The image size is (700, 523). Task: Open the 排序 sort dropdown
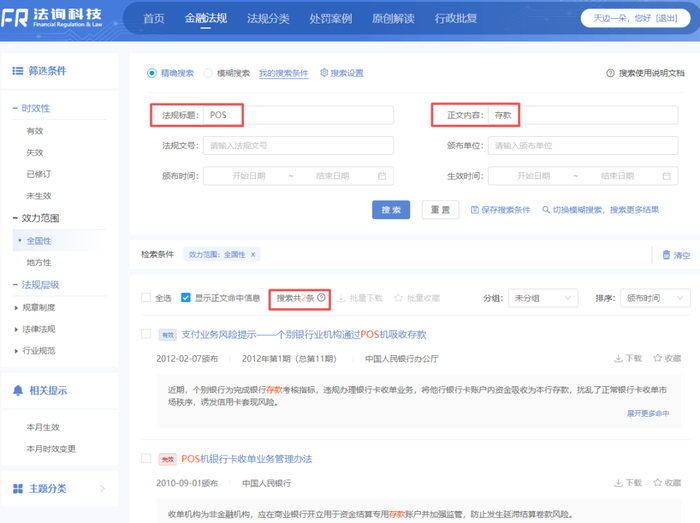coord(654,298)
